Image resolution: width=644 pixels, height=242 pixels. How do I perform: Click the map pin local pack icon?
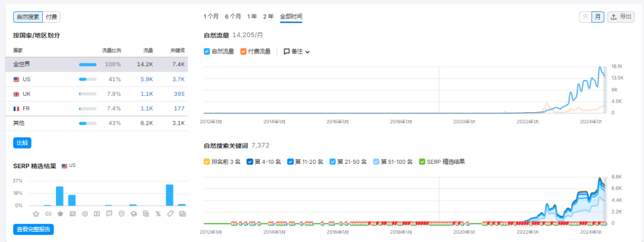point(121,214)
